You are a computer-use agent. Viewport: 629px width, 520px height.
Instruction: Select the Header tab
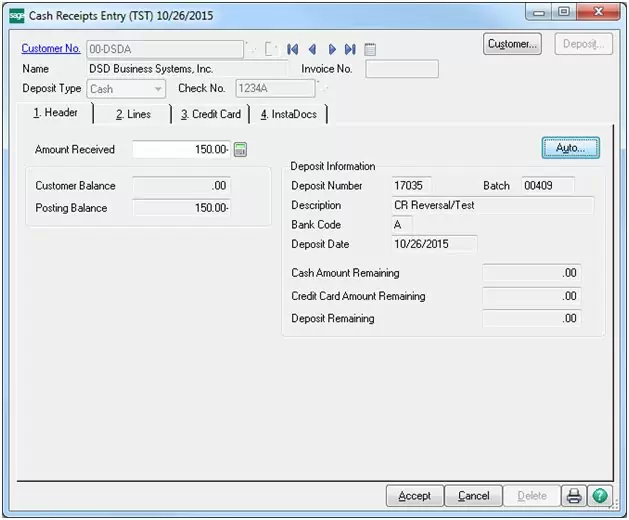[56, 113]
